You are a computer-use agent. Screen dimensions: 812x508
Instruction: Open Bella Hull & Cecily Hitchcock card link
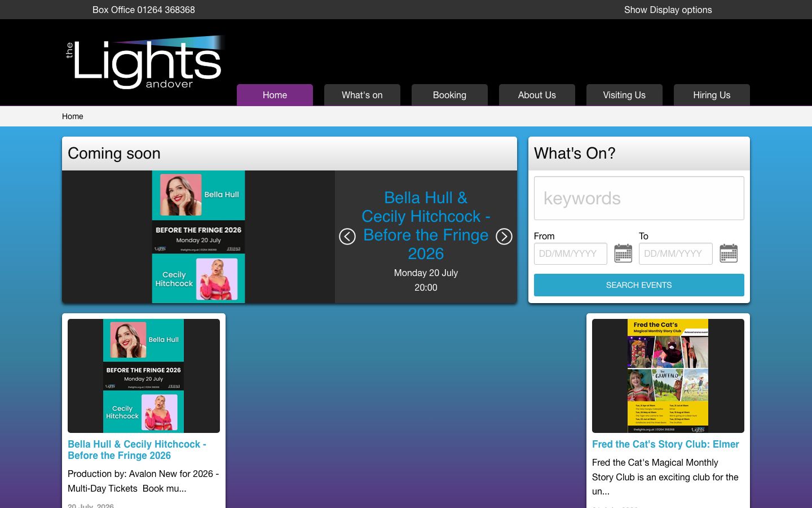click(137, 450)
